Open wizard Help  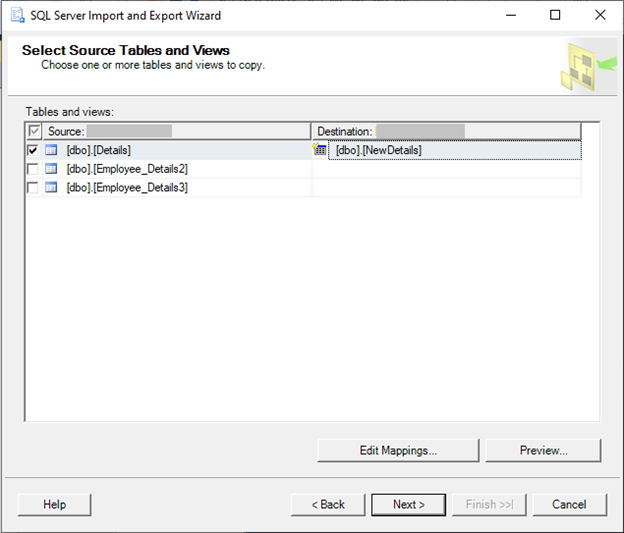tap(55, 504)
